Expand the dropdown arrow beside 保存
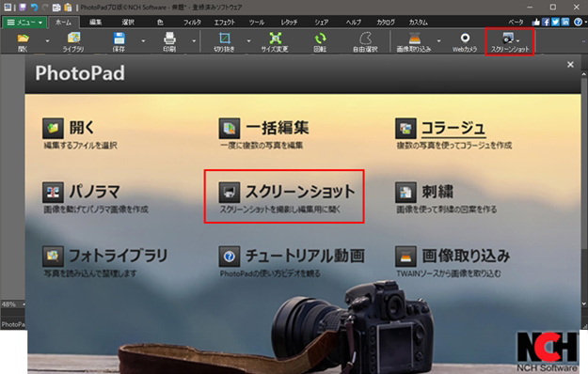Screen dimensions: 588x374 coord(143,40)
